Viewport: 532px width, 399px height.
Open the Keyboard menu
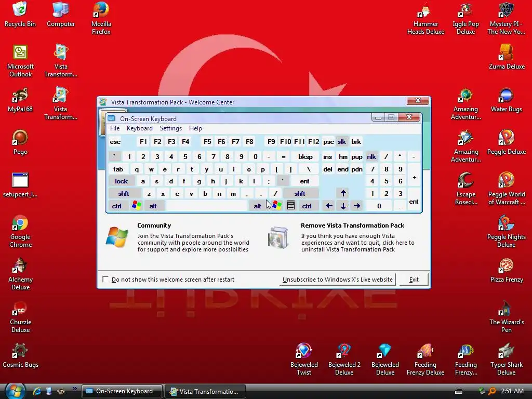click(139, 128)
